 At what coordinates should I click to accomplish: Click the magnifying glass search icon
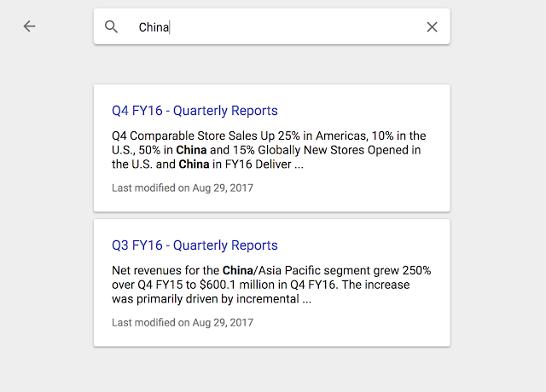click(111, 26)
